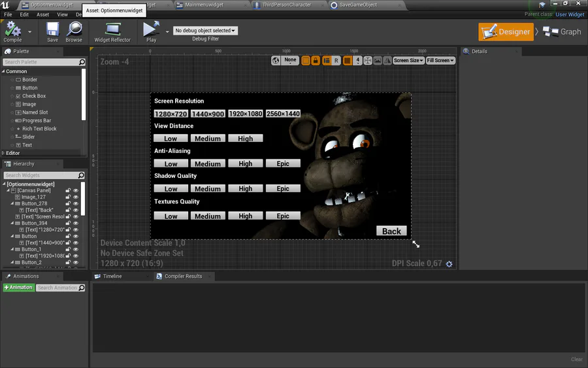This screenshot has width=588, height=368.
Task: Open the Widget Reflector
Action: coord(112,32)
